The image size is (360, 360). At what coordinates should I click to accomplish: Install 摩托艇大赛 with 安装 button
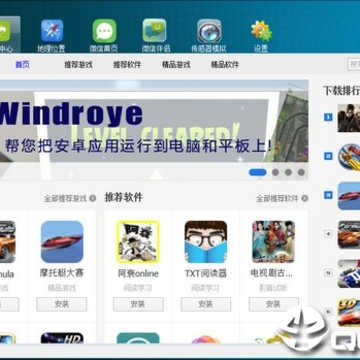62,304
